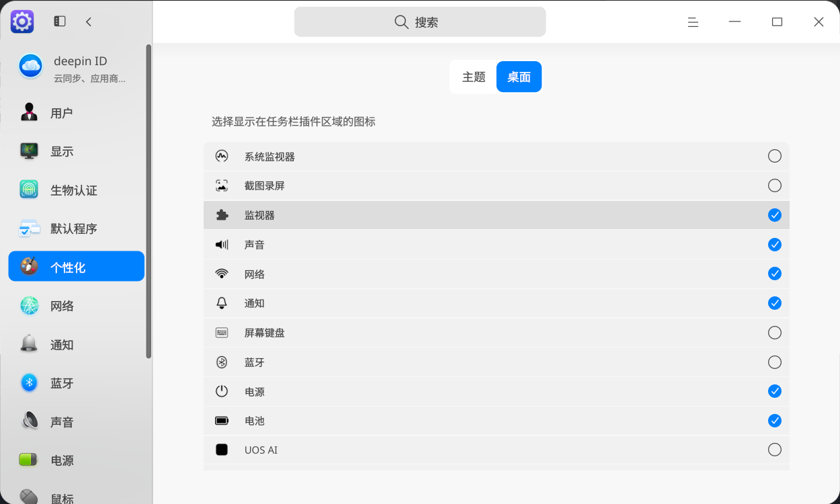Click the 蓝牙 bluetooth icon in sidebar
The width and height of the screenshot is (840, 504).
tap(29, 383)
